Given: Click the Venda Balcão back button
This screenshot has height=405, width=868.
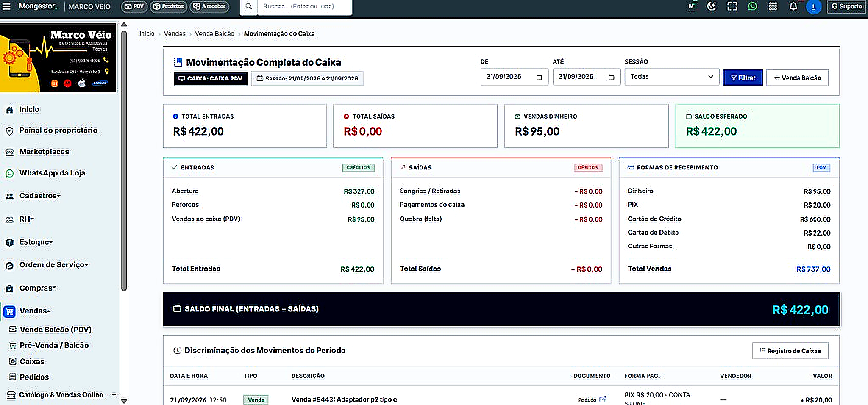Looking at the screenshot, I should click(798, 78).
